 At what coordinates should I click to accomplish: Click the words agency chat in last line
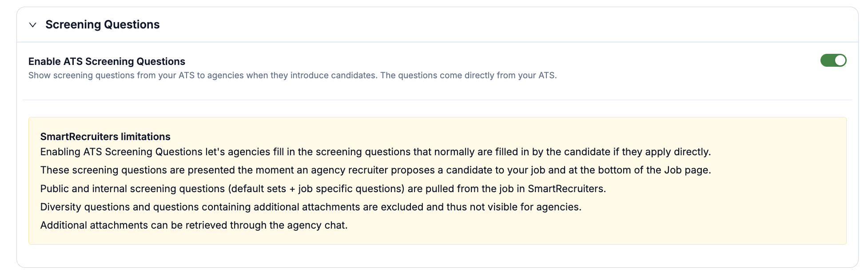[317, 225]
